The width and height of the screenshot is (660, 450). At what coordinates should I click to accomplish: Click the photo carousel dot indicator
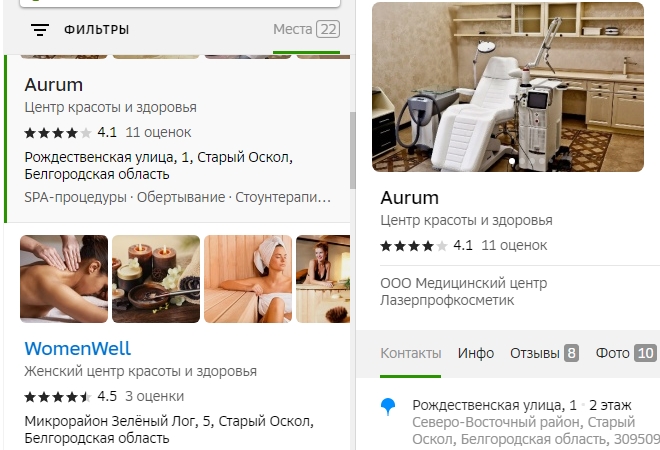tap(512, 161)
